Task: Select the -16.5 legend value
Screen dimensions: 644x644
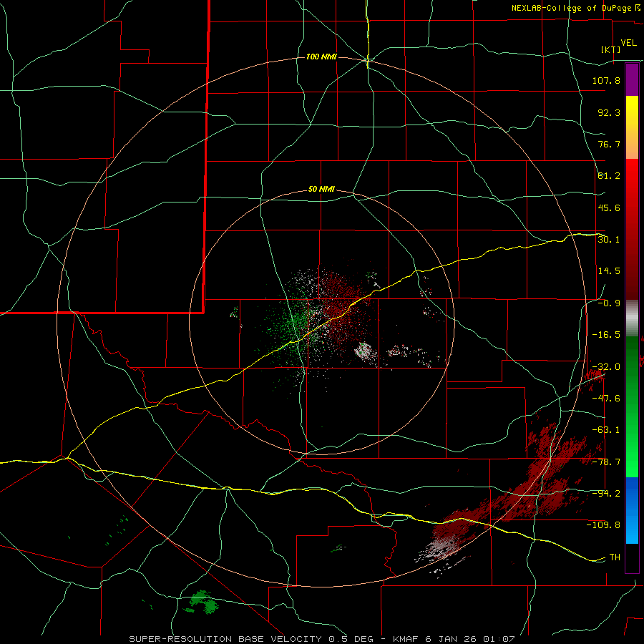Action: pyautogui.click(x=606, y=335)
